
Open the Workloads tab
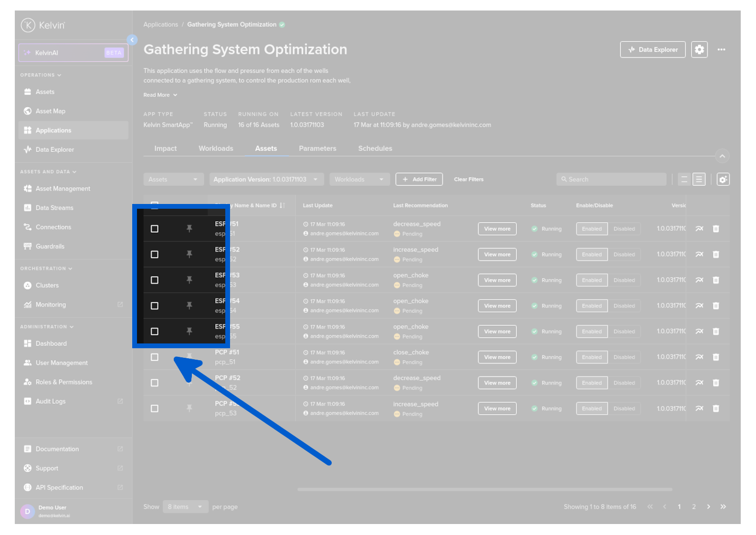pyautogui.click(x=216, y=149)
